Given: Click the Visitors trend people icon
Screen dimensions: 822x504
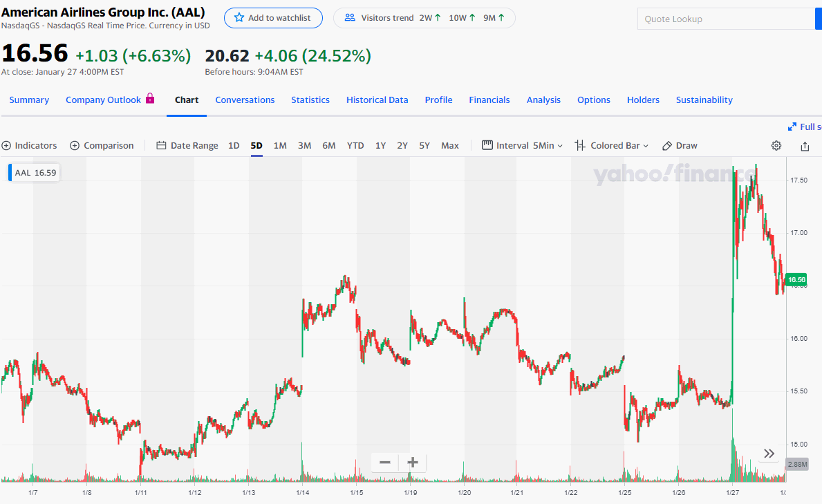Looking at the screenshot, I should [350, 18].
